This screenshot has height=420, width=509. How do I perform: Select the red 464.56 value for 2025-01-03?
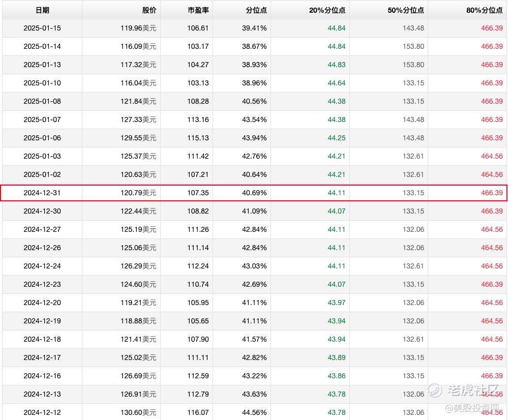[x=492, y=156]
